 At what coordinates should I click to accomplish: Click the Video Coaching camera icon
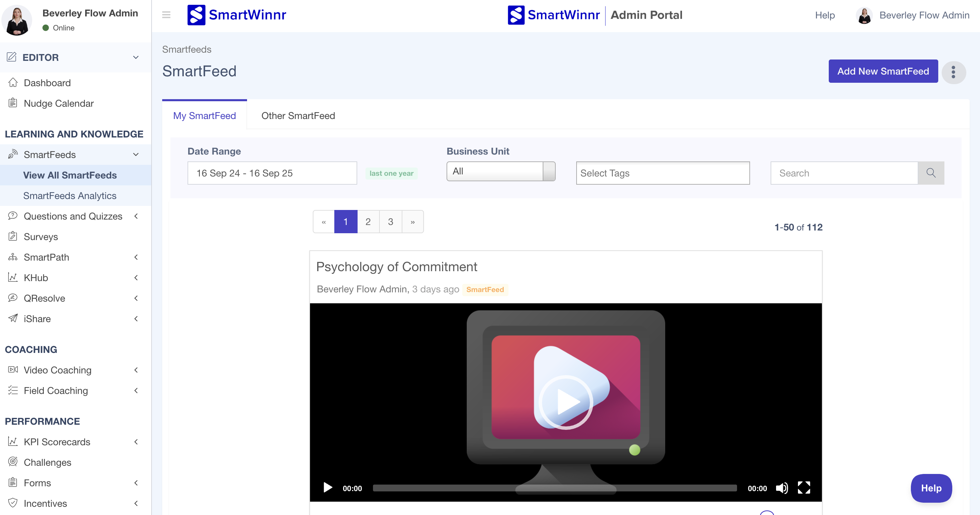point(13,370)
